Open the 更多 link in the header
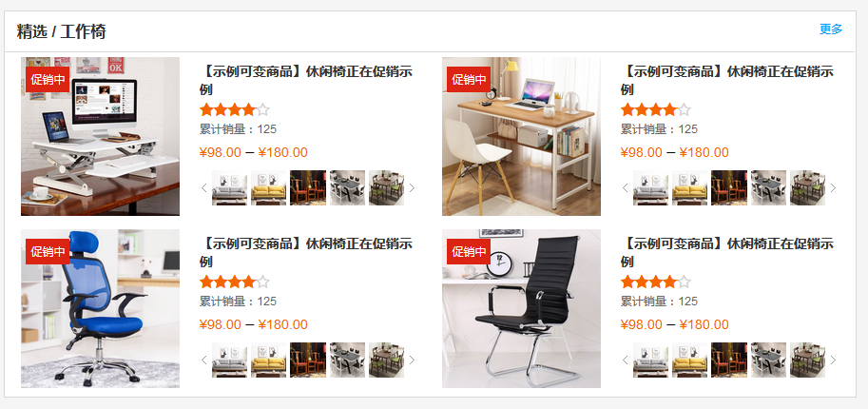Viewport: 868px width, 409px height. point(830,29)
